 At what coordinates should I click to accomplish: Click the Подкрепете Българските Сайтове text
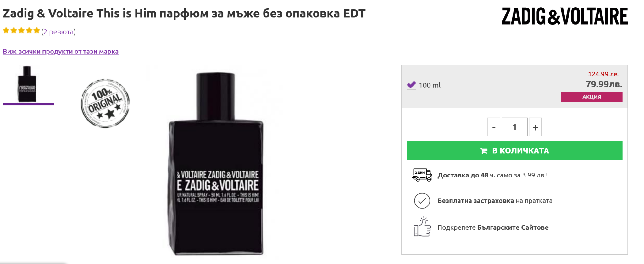click(x=493, y=227)
